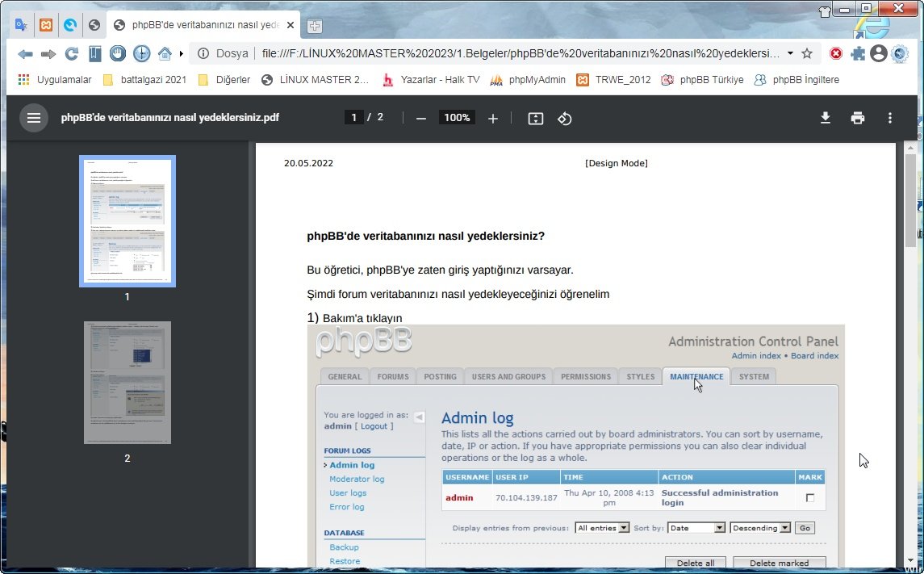Screen dimensions: 924x574
Task: Expand the toolbar overflow arrow beside Home
Action: tap(182, 53)
